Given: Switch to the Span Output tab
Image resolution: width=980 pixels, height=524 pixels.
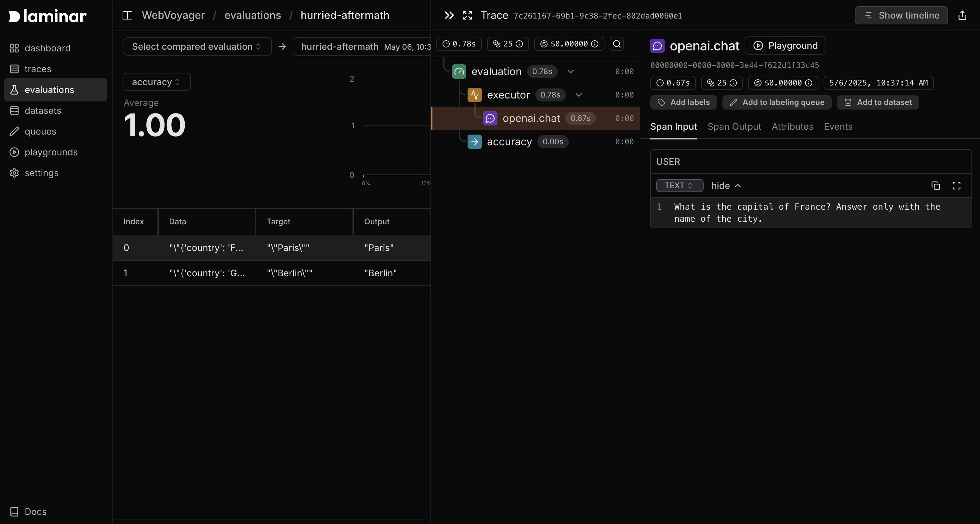Looking at the screenshot, I should (x=734, y=127).
